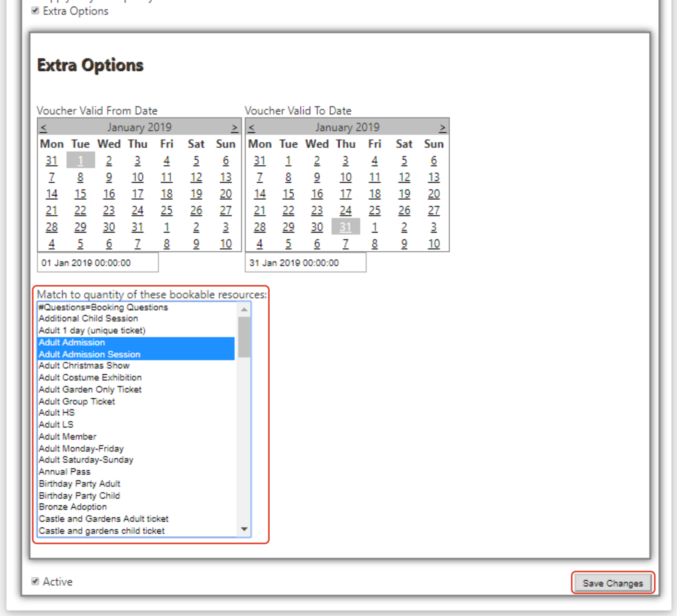Click the Valid From date text field

[x=98, y=263]
